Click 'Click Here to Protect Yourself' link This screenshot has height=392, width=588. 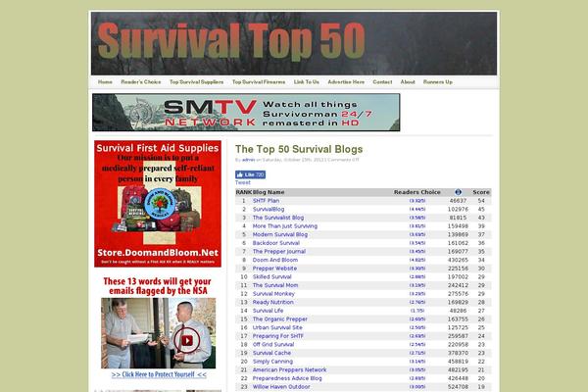pyautogui.click(x=159, y=374)
